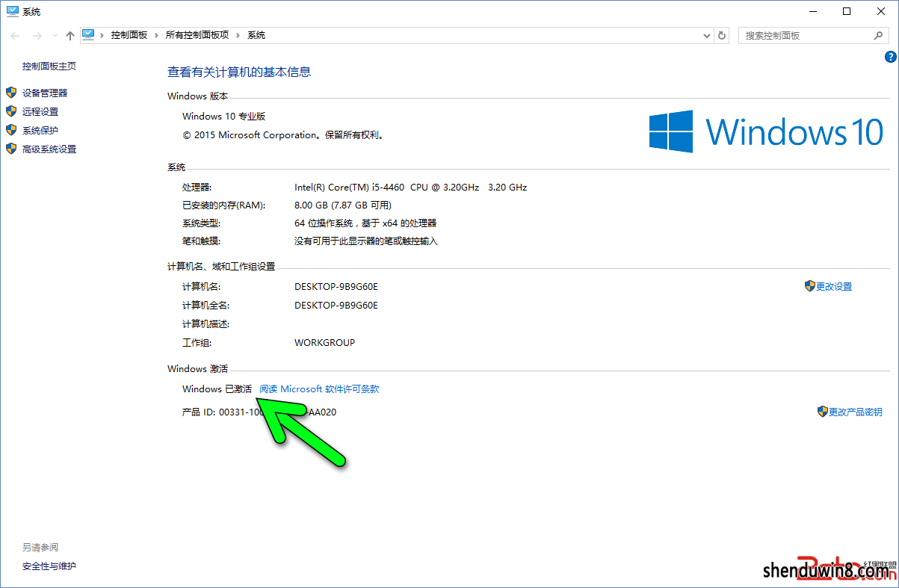Click computer name DESKTOP-9B9G60E beside 计算机名

point(336,286)
